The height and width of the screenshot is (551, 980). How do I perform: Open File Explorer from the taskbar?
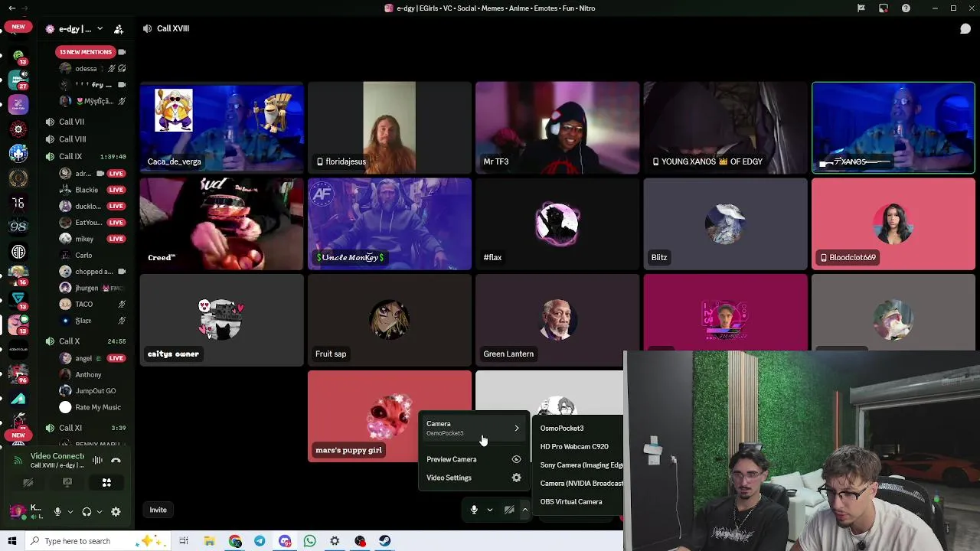(x=209, y=541)
